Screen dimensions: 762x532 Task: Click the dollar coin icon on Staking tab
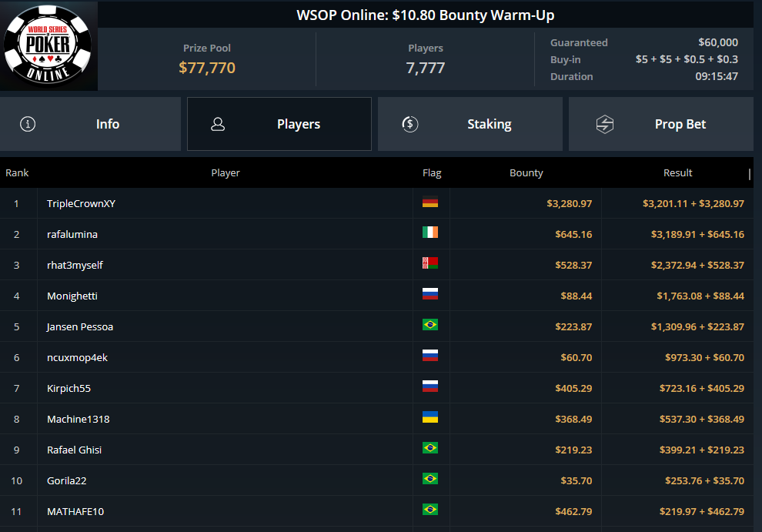[x=409, y=124]
